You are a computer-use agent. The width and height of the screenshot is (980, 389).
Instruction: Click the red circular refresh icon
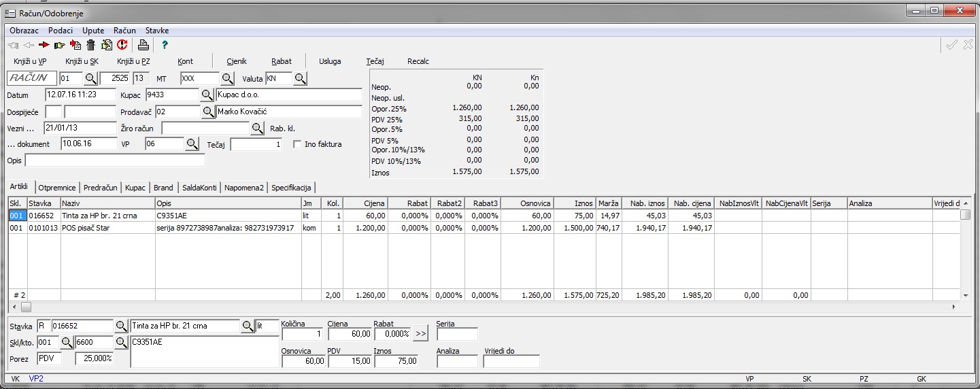122,45
